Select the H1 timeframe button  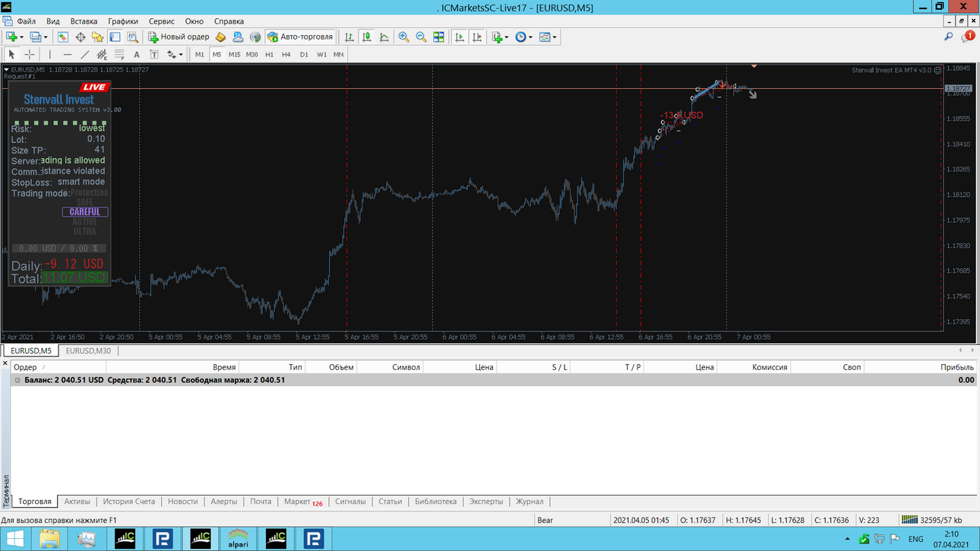(269, 55)
